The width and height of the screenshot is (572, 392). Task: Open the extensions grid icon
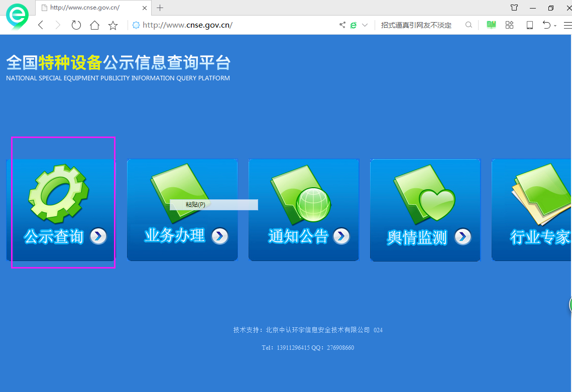pos(509,25)
